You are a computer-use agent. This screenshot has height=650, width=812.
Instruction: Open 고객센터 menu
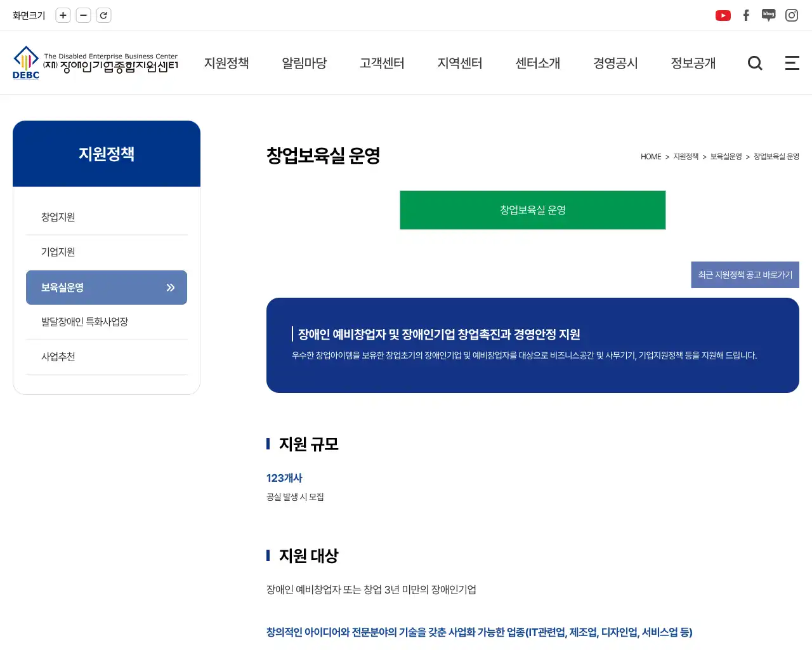(382, 63)
